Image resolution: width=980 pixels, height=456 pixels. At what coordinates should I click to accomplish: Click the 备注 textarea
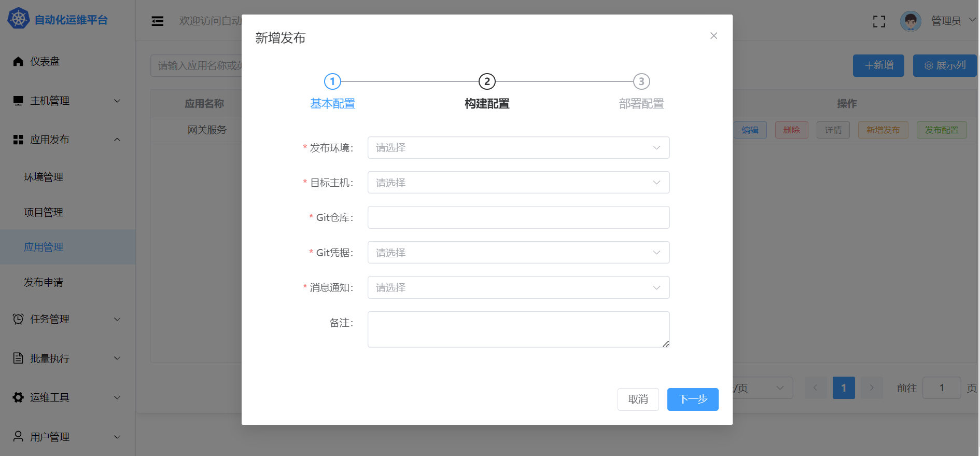[x=518, y=329]
